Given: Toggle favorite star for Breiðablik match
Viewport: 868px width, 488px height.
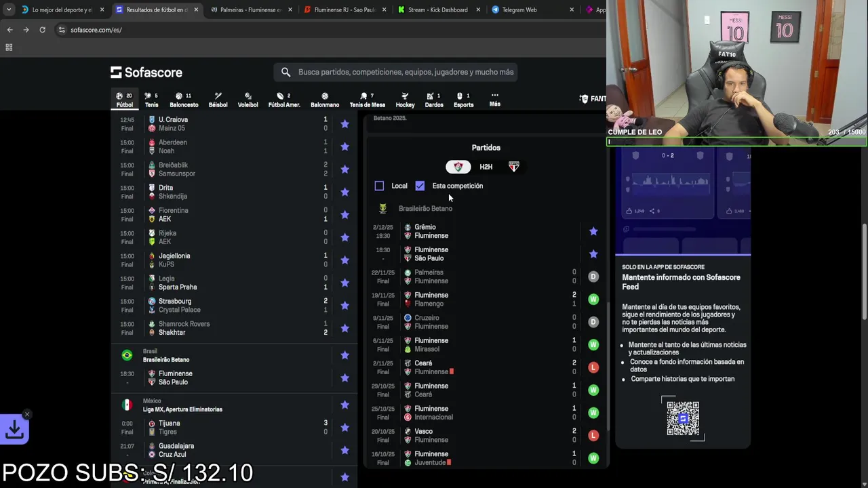Looking at the screenshot, I should pyautogui.click(x=344, y=169).
